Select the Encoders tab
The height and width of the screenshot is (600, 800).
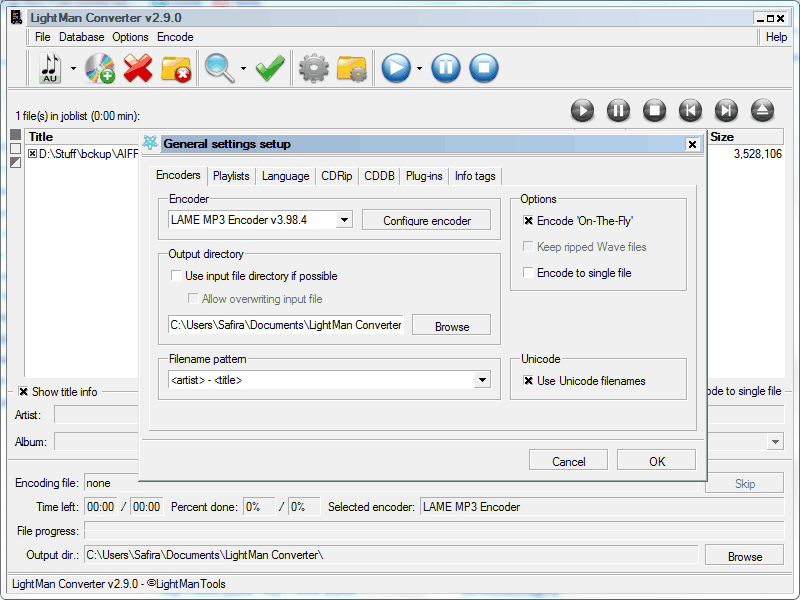pyautogui.click(x=178, y=176)
